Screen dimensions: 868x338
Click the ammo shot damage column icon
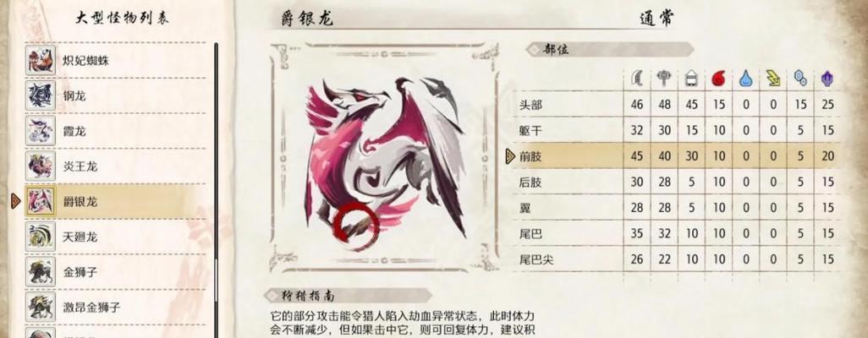[691, 79]
